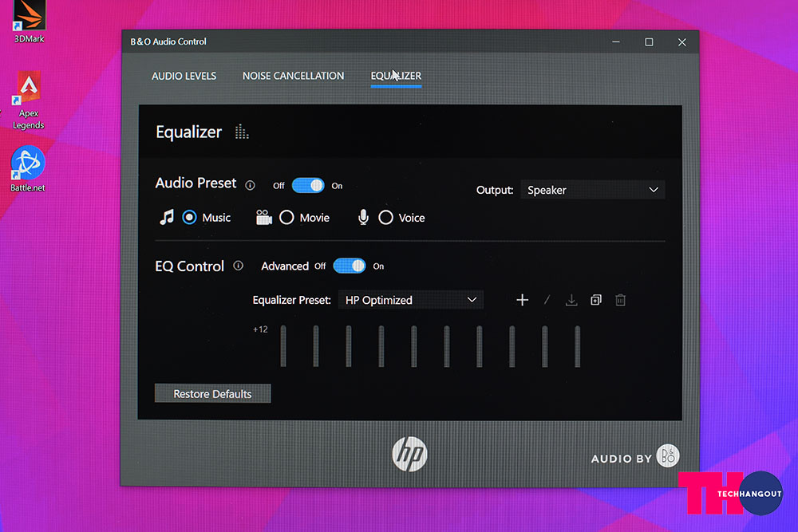This screenshot has height=532, width=798.
Task: Add a new equalizer preset with the plus icon
Action: pyautogui.click(x=522, y=300)
